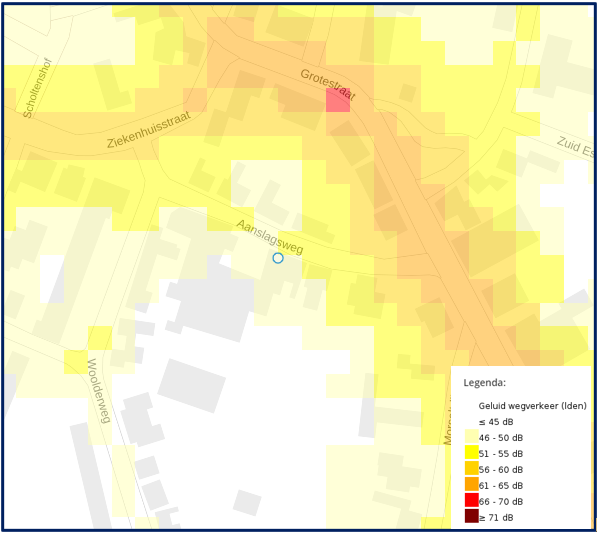599x534 pixels.
Task: Click the 56 - 60 dB legend swatch
Action: (x=472, y=469)
